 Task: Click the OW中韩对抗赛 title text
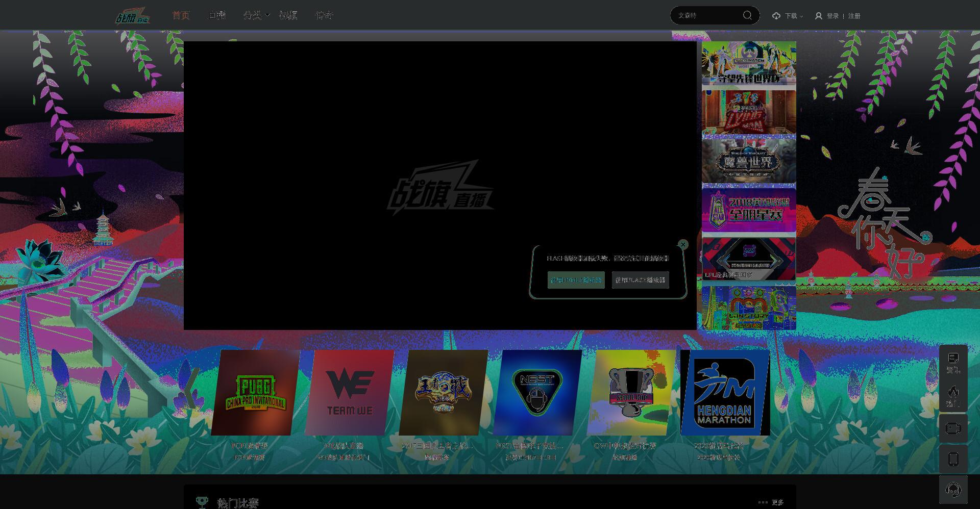click(x=625, y=446)
